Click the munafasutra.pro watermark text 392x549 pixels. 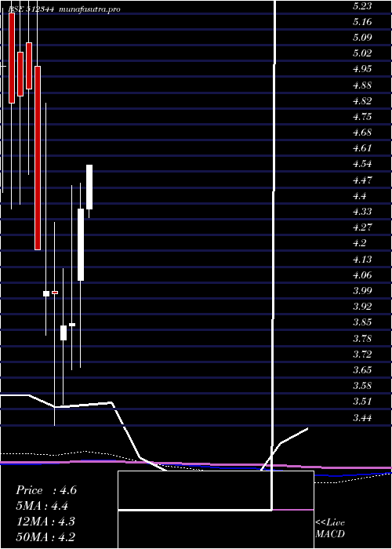90,9
